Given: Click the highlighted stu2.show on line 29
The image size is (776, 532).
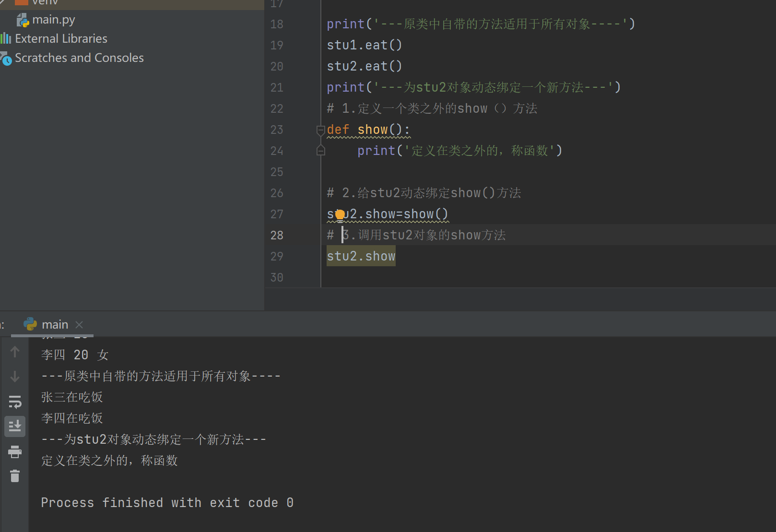Looking at the screenshot, I should [x=361, y=256].
